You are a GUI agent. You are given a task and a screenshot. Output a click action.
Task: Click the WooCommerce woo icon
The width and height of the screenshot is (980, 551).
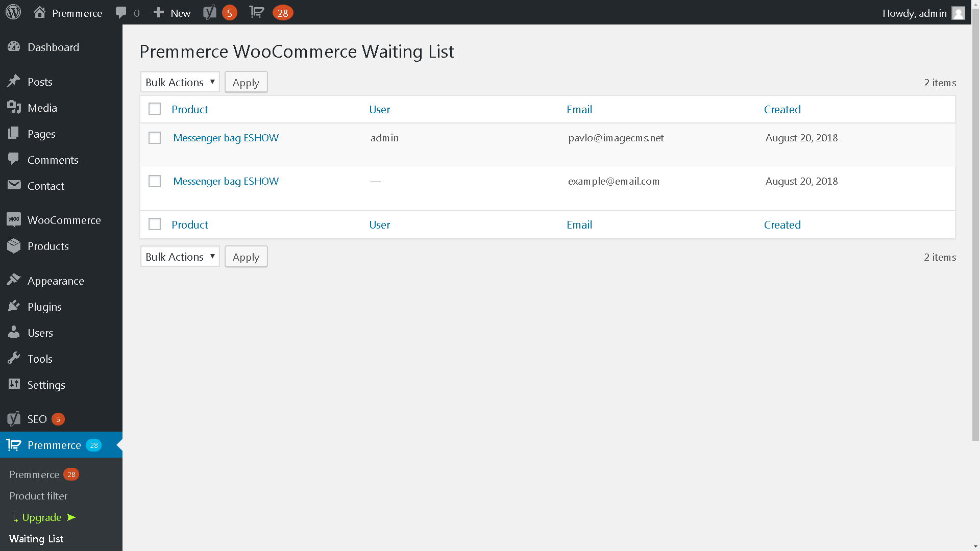(14, 219)
